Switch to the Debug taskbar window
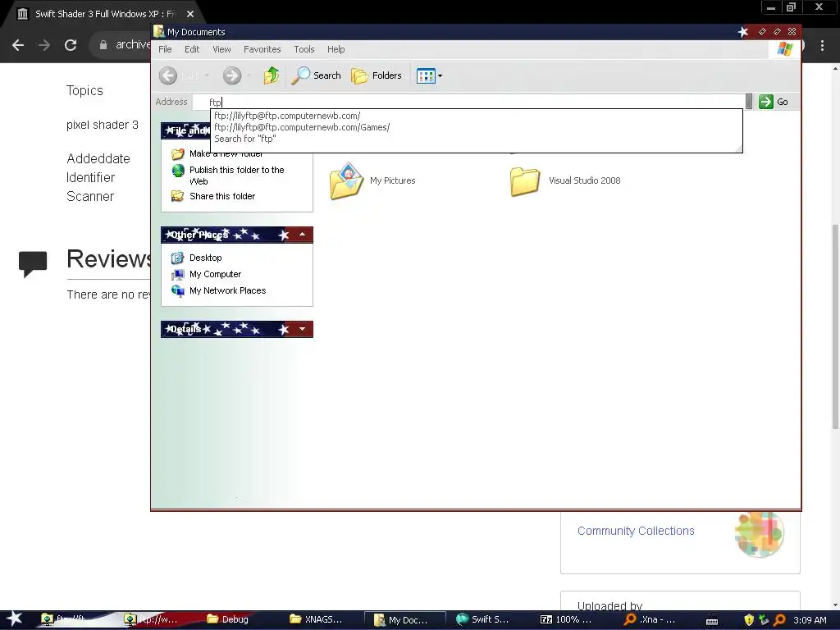The height and width of the screenshot is (630, 840). pyautogui.click(x=228, y=619)
